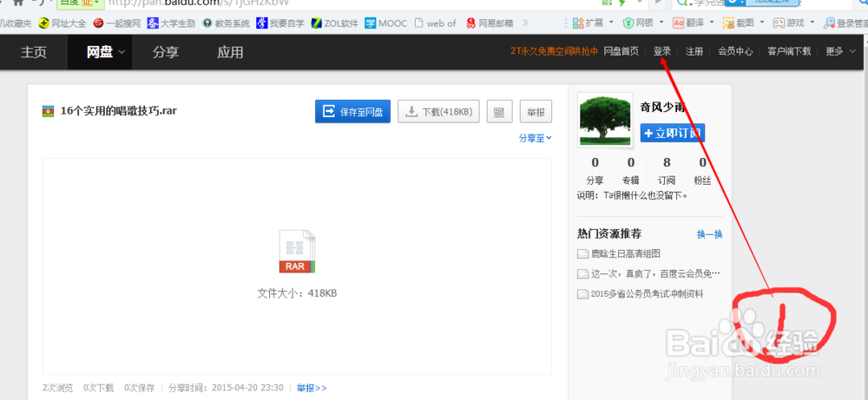Click the 专辑 count stat
The width and height of the screenshot is (868, 400).
(x=630, y=171)
